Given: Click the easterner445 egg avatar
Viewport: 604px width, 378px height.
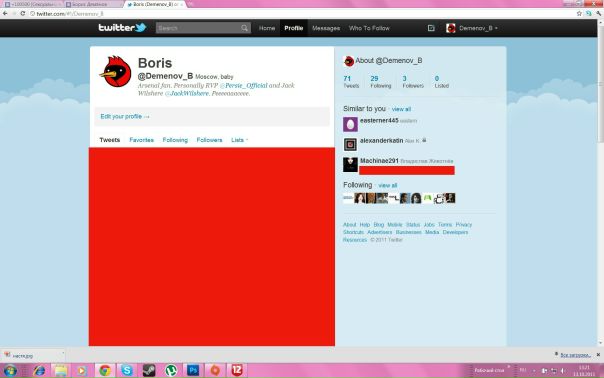Looking at the screenshot, I should pyautogui.click(x=350, y=124).
